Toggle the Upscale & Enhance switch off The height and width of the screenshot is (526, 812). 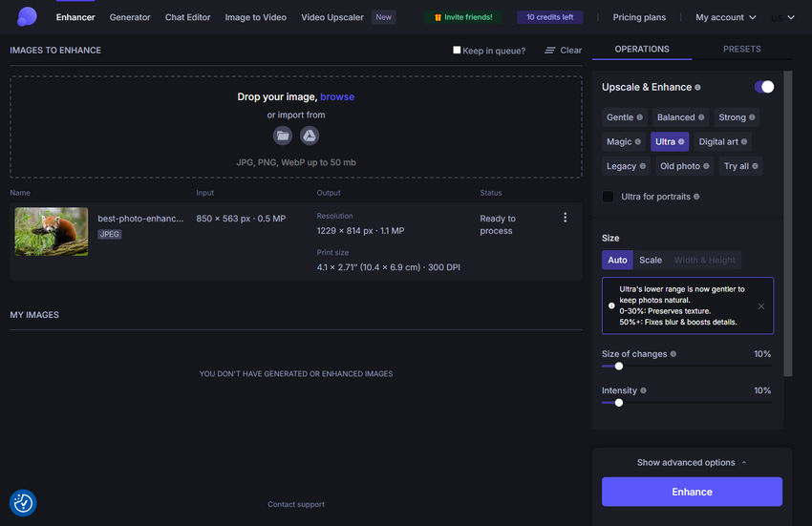[x=764, y=87]
